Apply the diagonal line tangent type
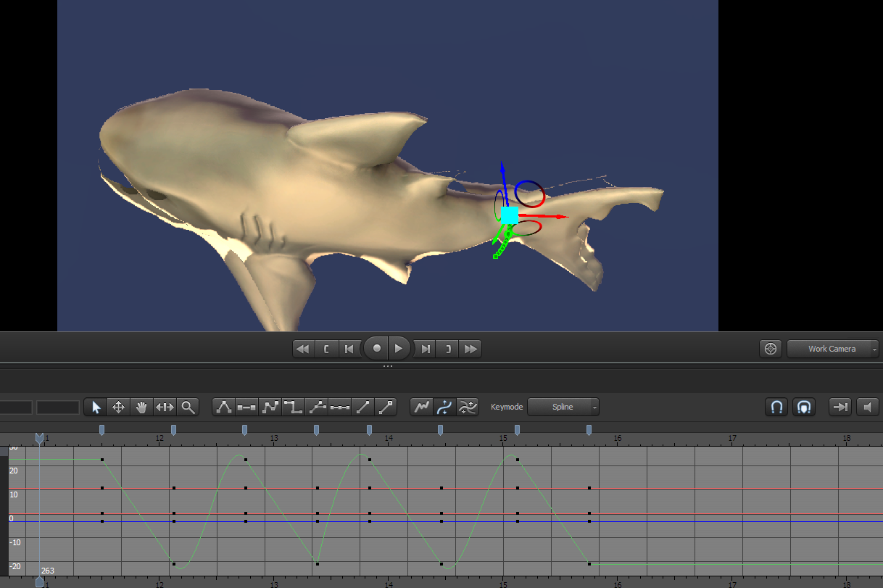This screenshot has height=588, width=883. pyautogui.click(x=363, y=407)
